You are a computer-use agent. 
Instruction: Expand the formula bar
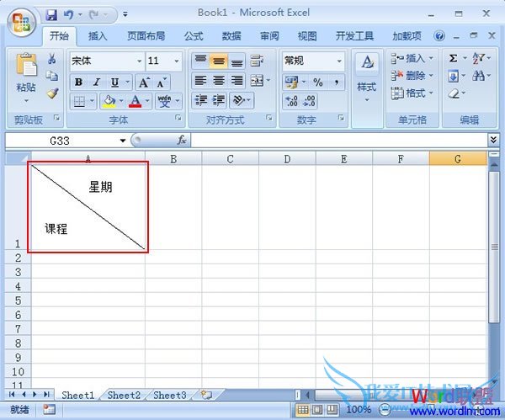[493, 140]
